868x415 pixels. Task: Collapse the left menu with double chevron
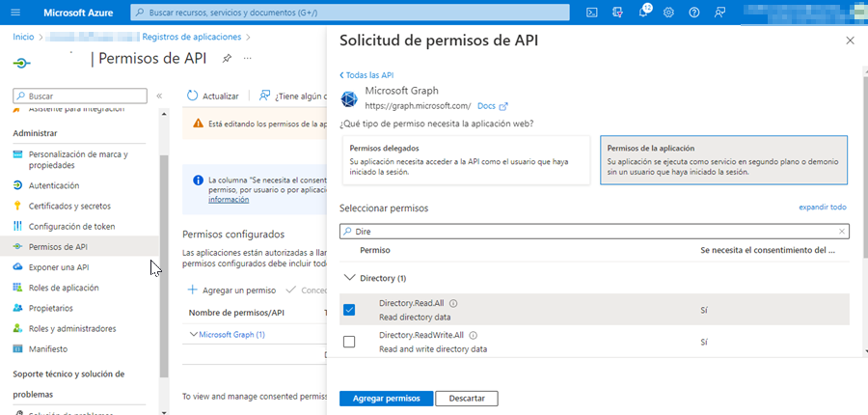click(159, 96)
